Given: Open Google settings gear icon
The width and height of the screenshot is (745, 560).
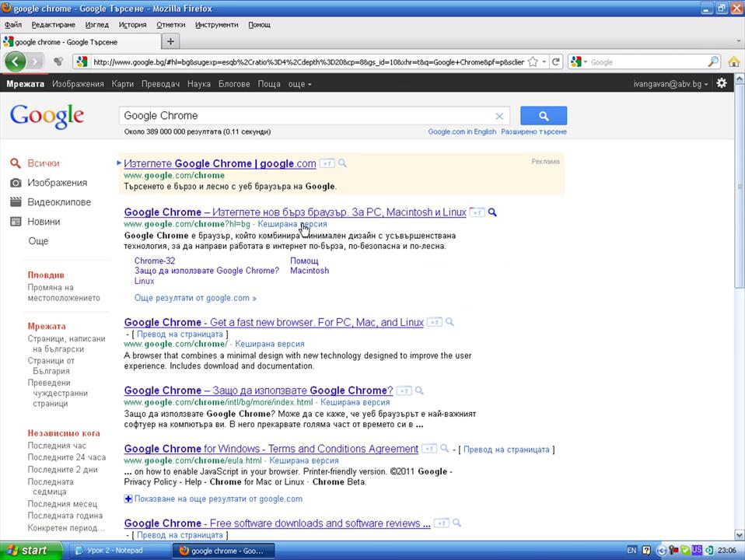Looking at the screenshot, I should pyautogui.click(x=722, y=83).
